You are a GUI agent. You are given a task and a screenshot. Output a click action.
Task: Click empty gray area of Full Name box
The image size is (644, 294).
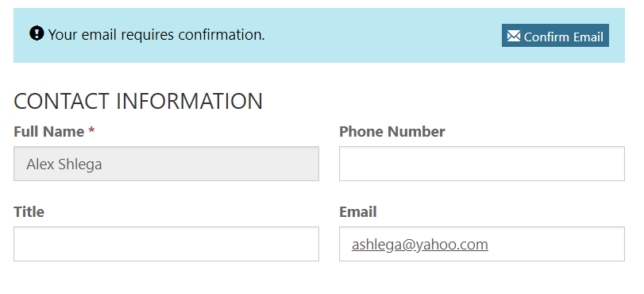pos(210,164)
